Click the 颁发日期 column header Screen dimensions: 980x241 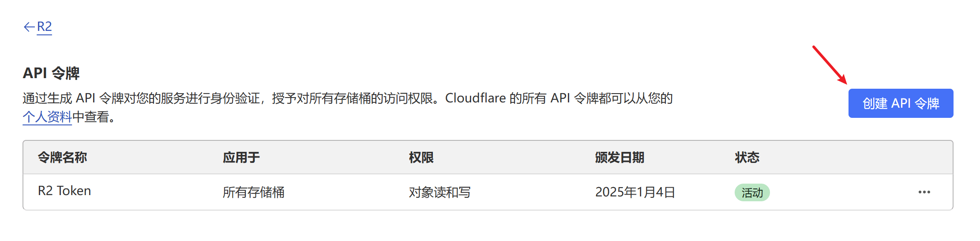tap(620, 158)
